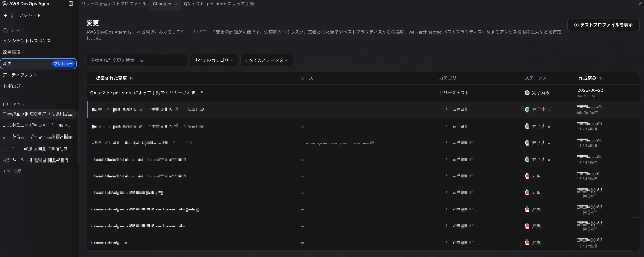Open the インシデントレスポンス page
This screenshot has height=257, width=644.
click(x=27, y=41)
